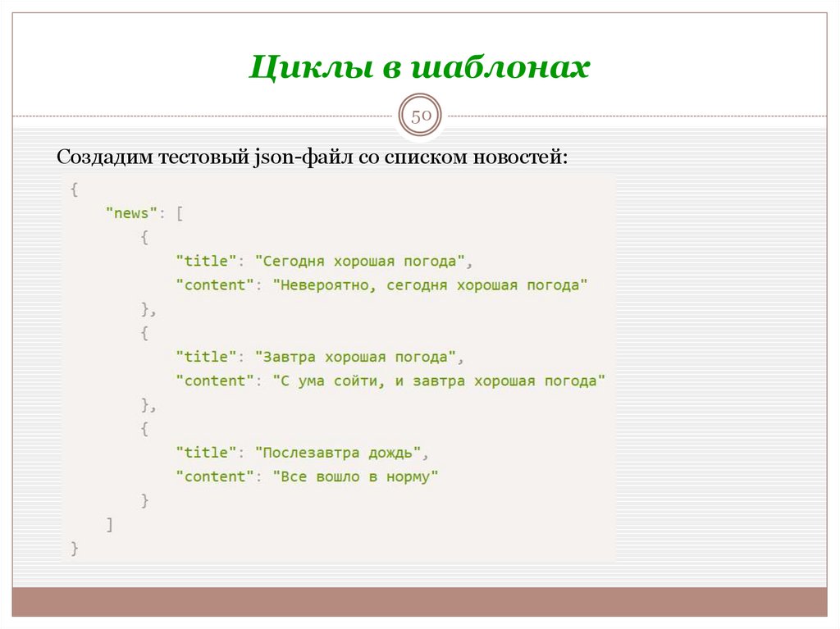Click the closing bracket of the news array
The width and height of the screenshot is (840, 629).
[109, 523]
